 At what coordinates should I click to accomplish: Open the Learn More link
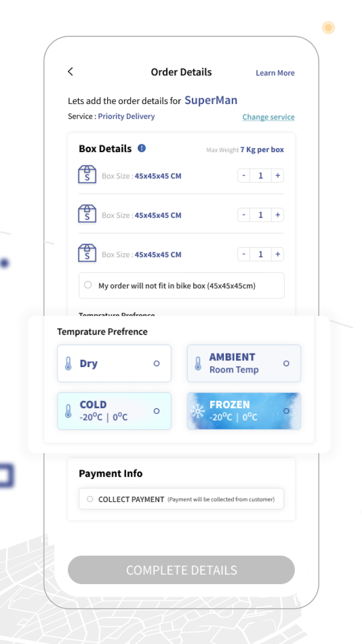pyautogui.click(x=275, y=73)
